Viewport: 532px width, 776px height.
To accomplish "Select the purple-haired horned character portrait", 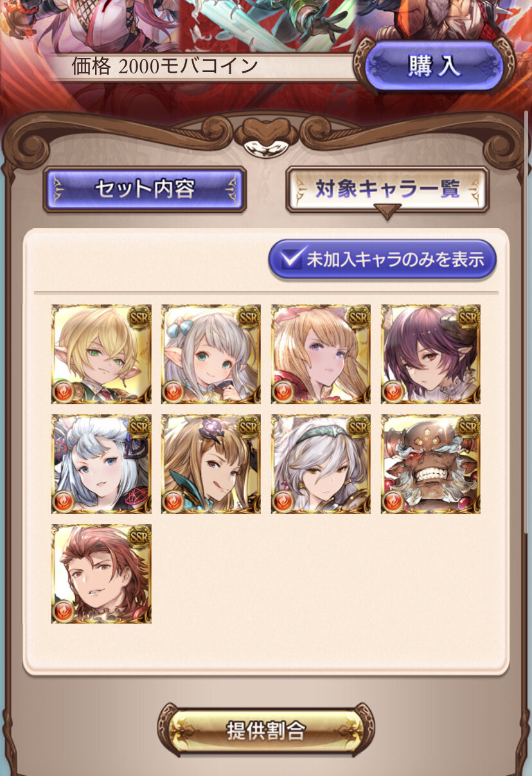I will tap(430, 354).
